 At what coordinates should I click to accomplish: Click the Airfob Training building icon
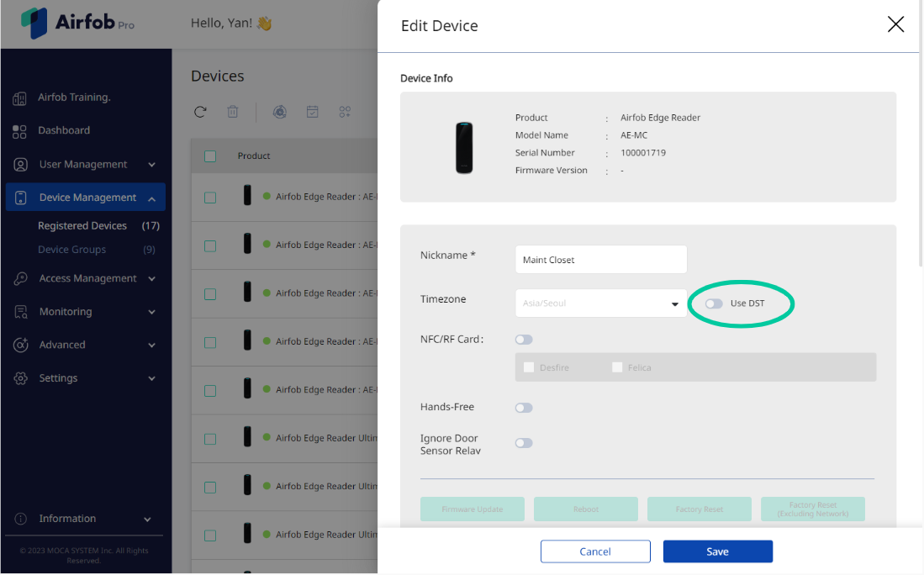pyautogui.click(x=20, y=98)
